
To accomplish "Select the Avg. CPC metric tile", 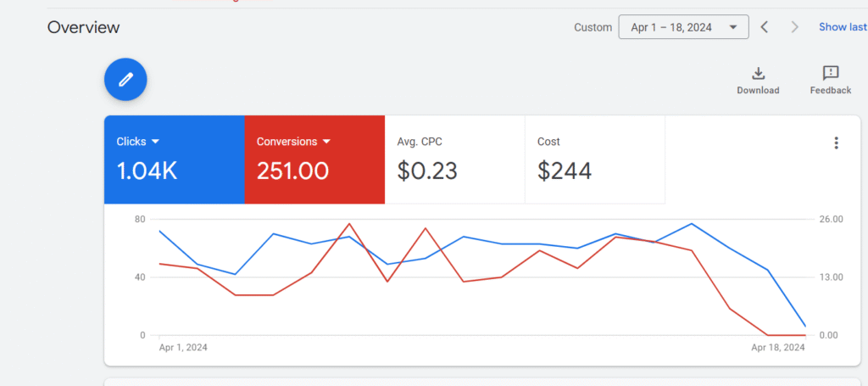I will click(x=454, y=159).
